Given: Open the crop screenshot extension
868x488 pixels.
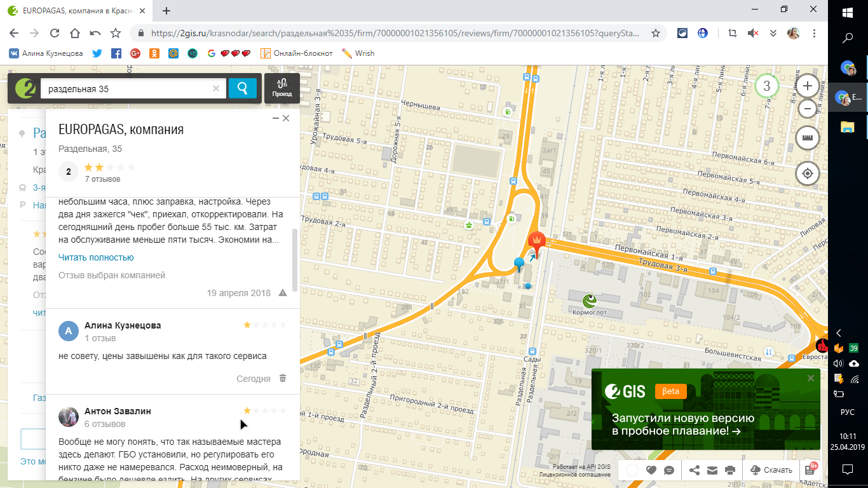Looking at the screenshot, I should 733,33.
